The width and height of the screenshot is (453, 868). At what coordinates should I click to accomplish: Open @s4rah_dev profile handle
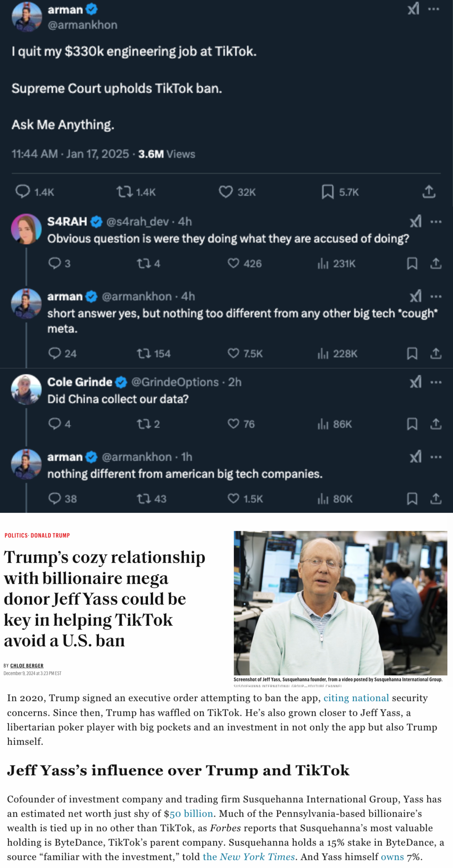[x=137, y=221]
